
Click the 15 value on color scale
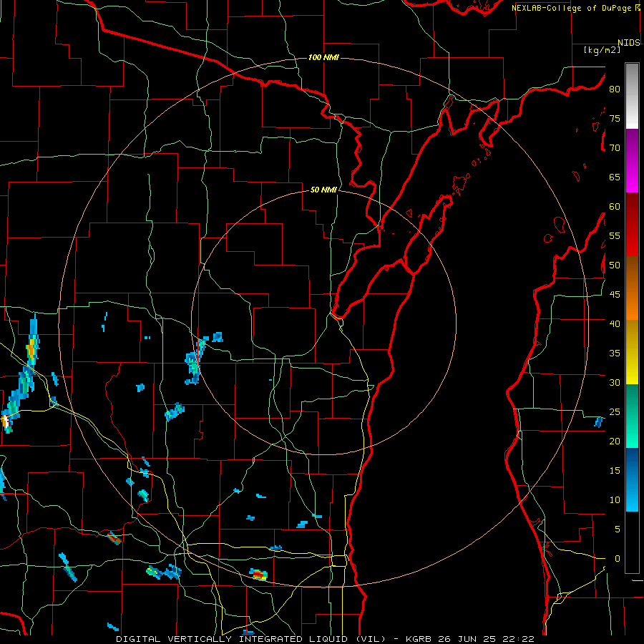coord(615,471)
